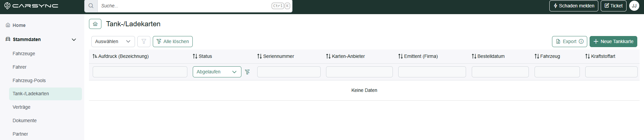Screen dimensions: 644x140
Task: Sort by Bestelldatum column arrows
Action: (x=474, y=56)
